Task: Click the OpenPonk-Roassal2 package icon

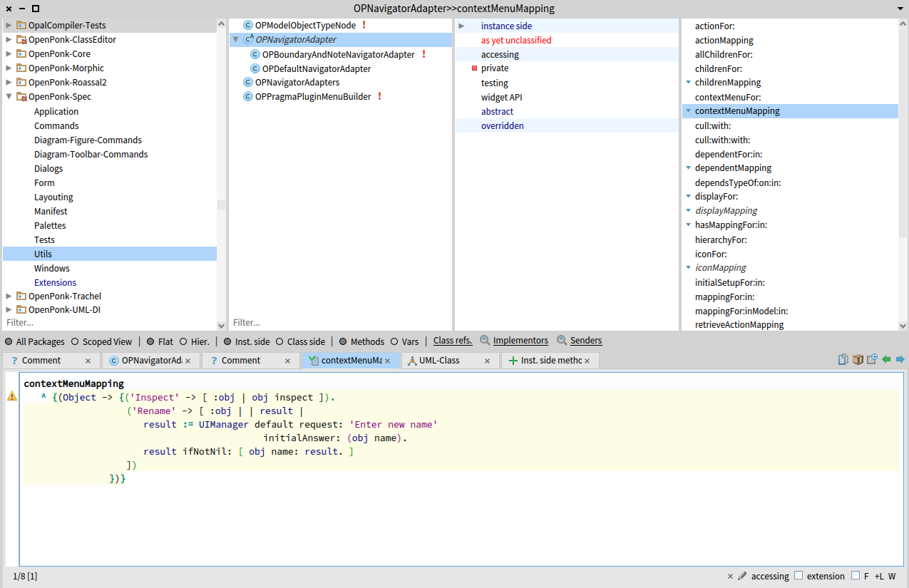Action: coord(22,83)
